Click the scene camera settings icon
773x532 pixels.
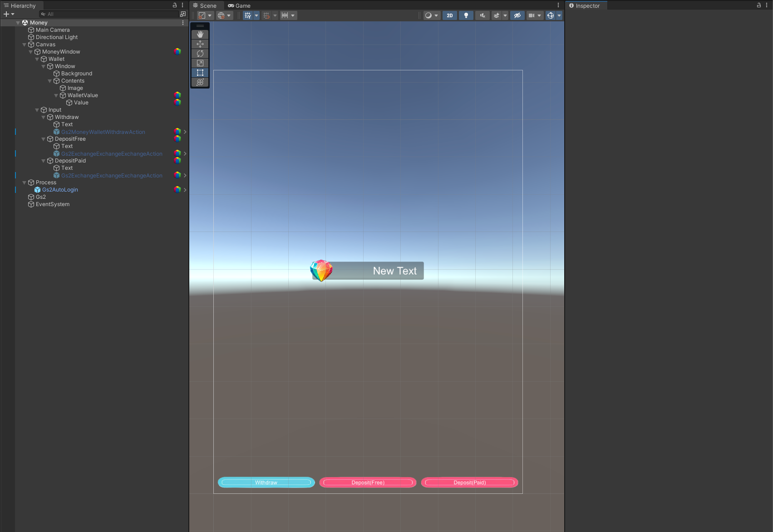tap(531, 15)
